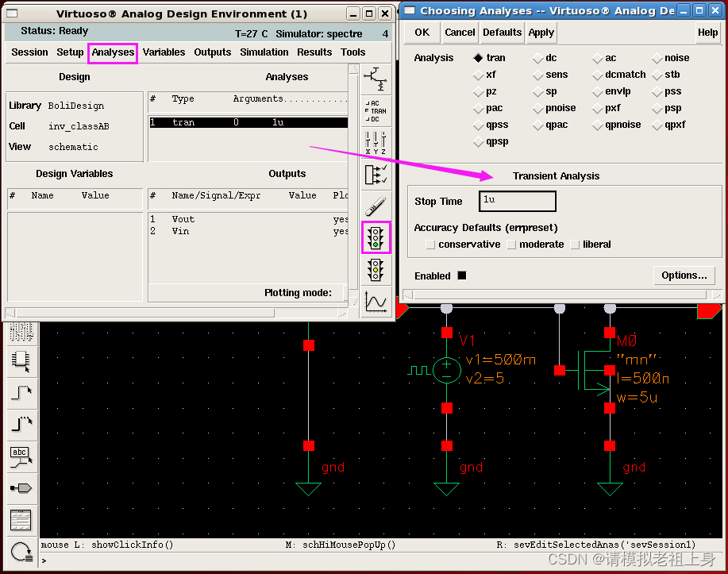
Task: Open the Simulation menu
Action: [264, 52]
